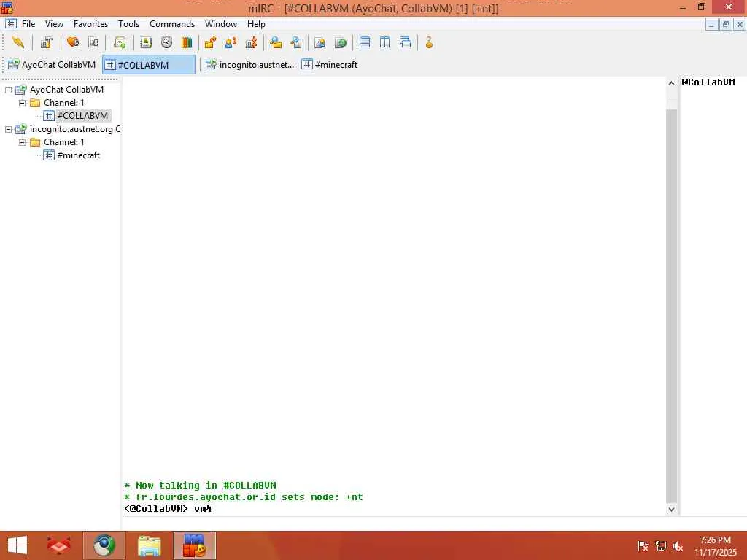
Task: Click the chat vertical scrollbar thumb
Action: (x=671, y=306)
